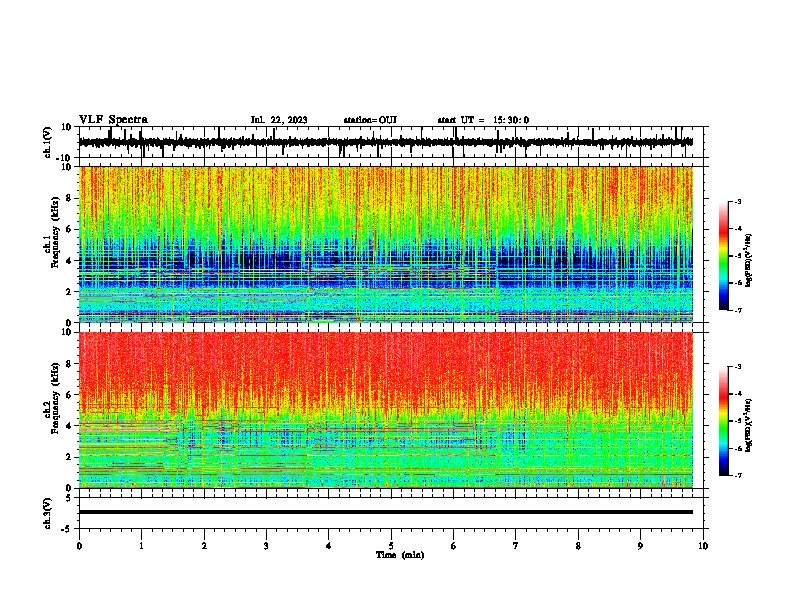The height and width of the screenshot is (612, 792).
Task: Click inside the red ch.2 frequency spectrogram
Action: click(x=386, y=410)
